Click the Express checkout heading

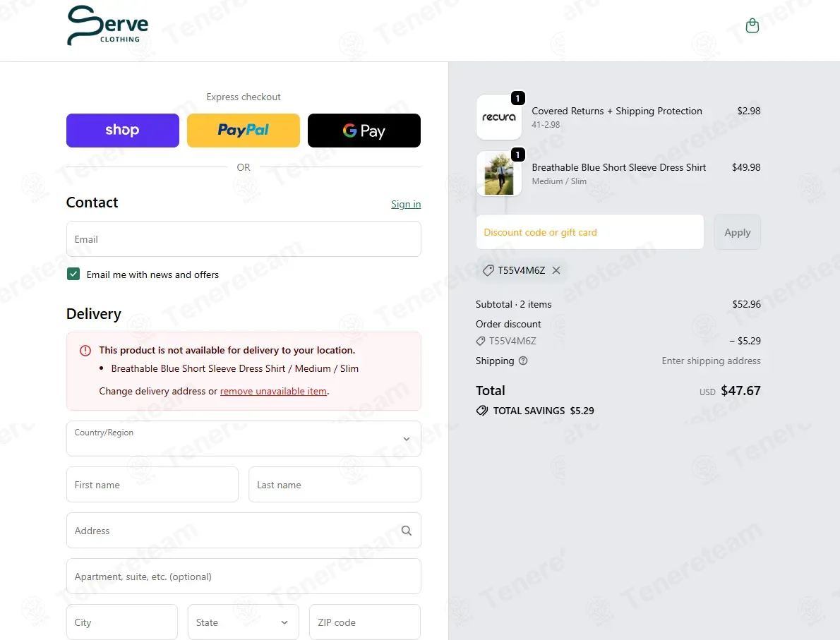pyautogui.click(x=244, y=97)
